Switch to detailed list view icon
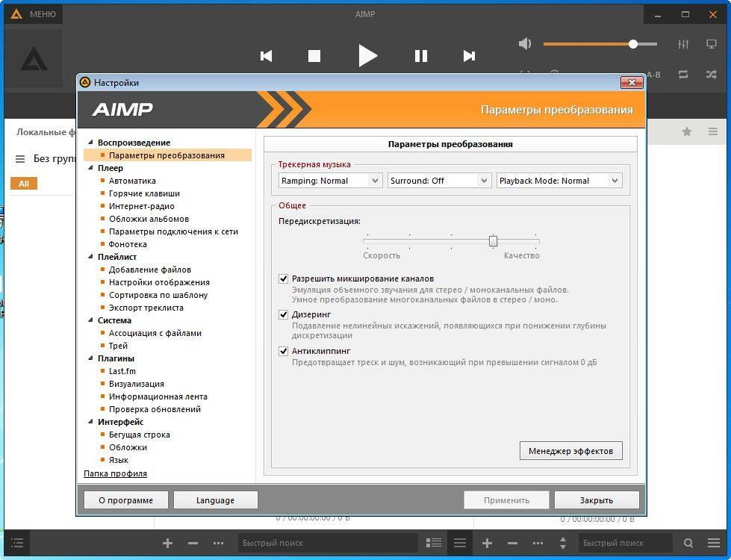 point(434,543)
